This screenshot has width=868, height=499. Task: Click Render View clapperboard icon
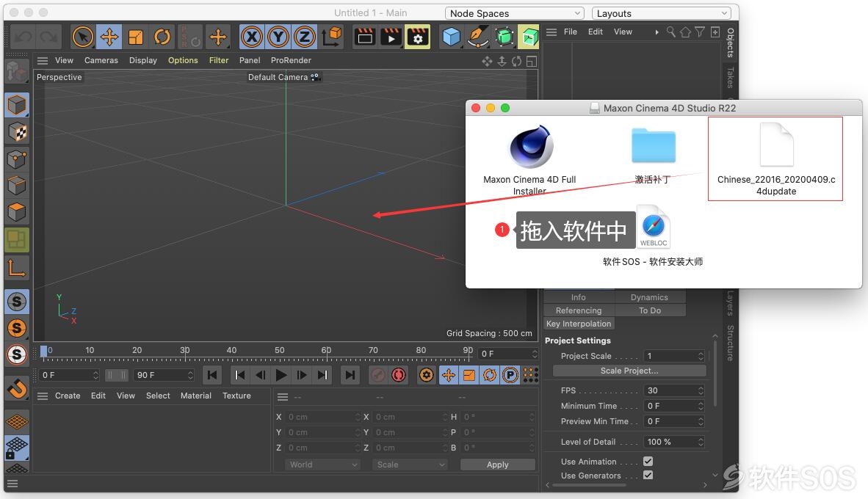[365, 37]
